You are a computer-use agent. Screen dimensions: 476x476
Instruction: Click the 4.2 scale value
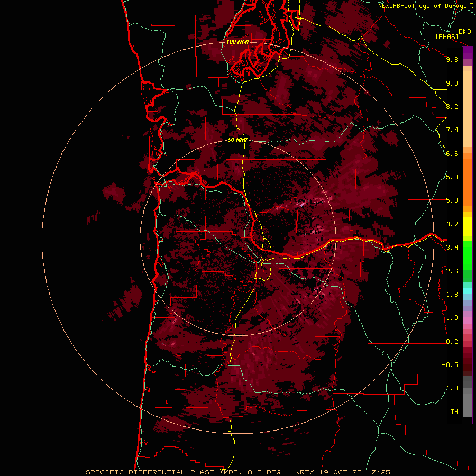tap(452, 224)
